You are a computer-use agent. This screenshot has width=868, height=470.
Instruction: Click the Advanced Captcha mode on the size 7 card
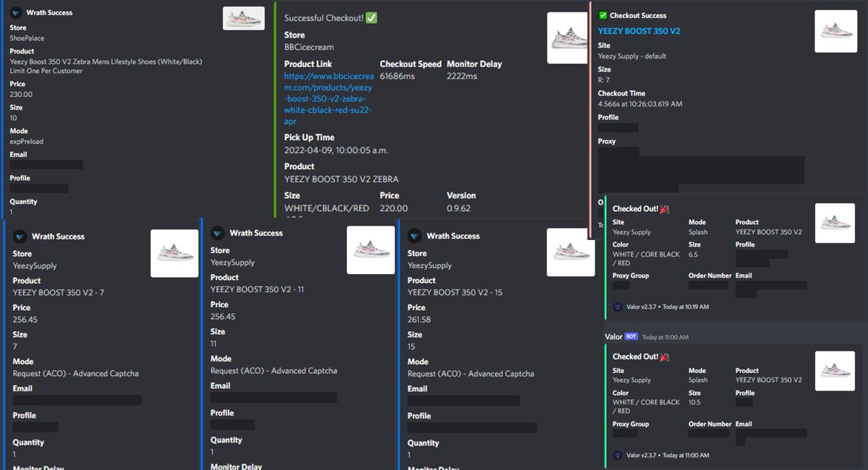[76, 374]
